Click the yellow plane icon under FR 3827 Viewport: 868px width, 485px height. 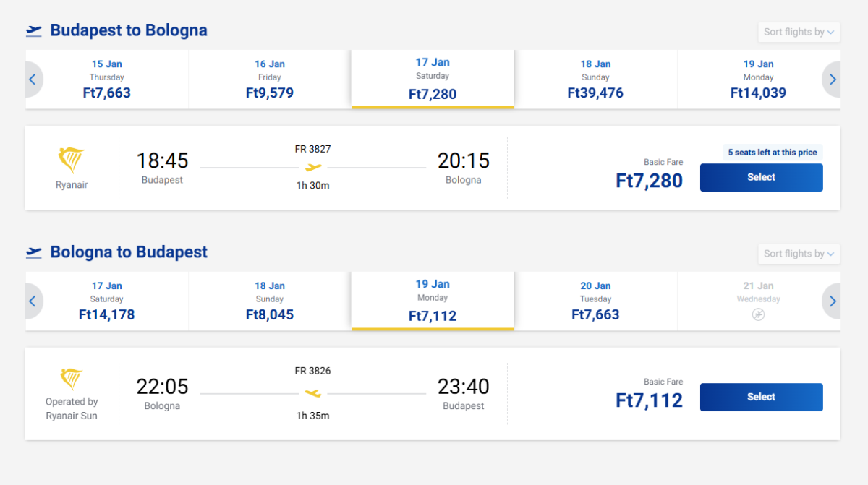[313, 168]
